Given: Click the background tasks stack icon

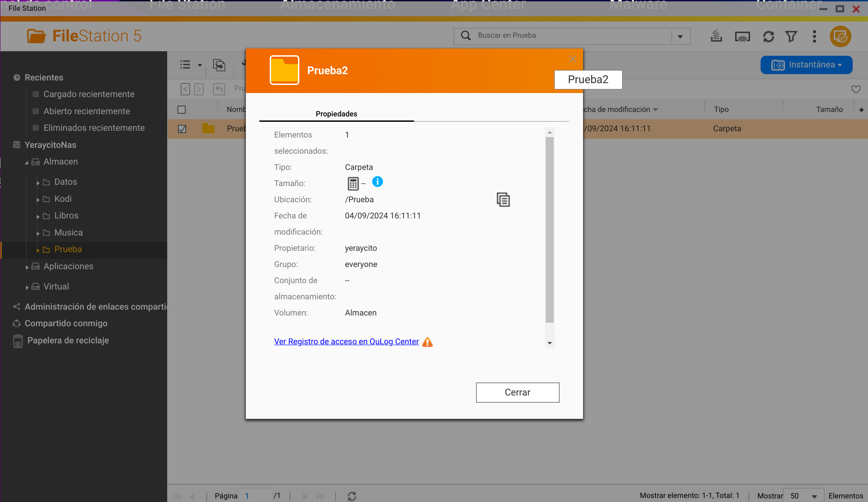Looking at the screenshot, I should click(716, 36).
